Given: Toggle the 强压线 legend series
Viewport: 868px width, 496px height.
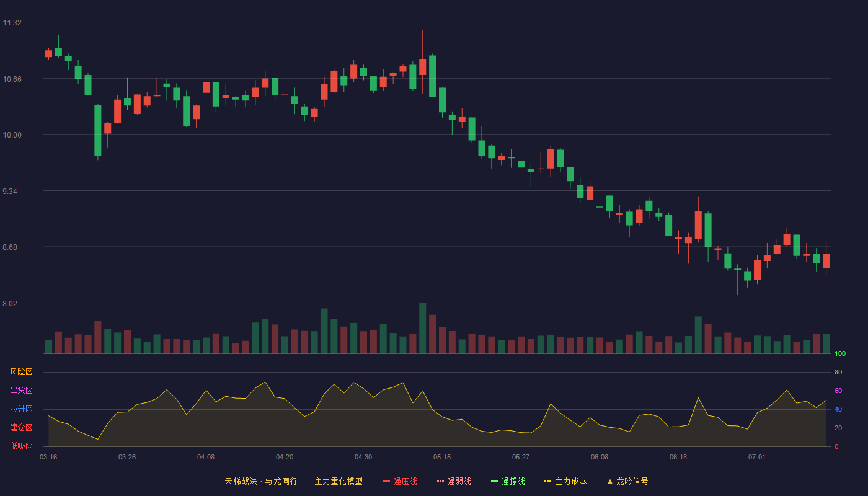Looking at the screenshot, I should [400, 481].
